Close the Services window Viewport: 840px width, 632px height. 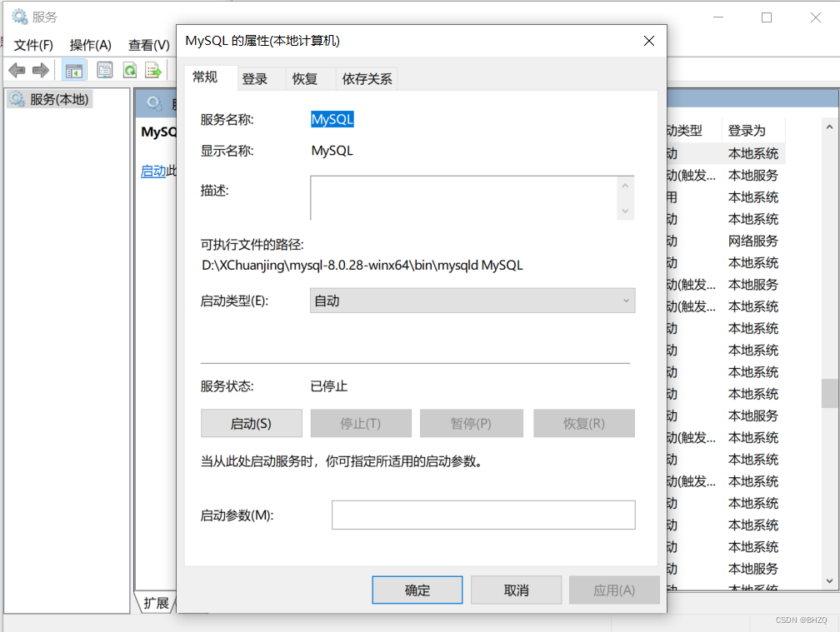[x=815, y=17]
